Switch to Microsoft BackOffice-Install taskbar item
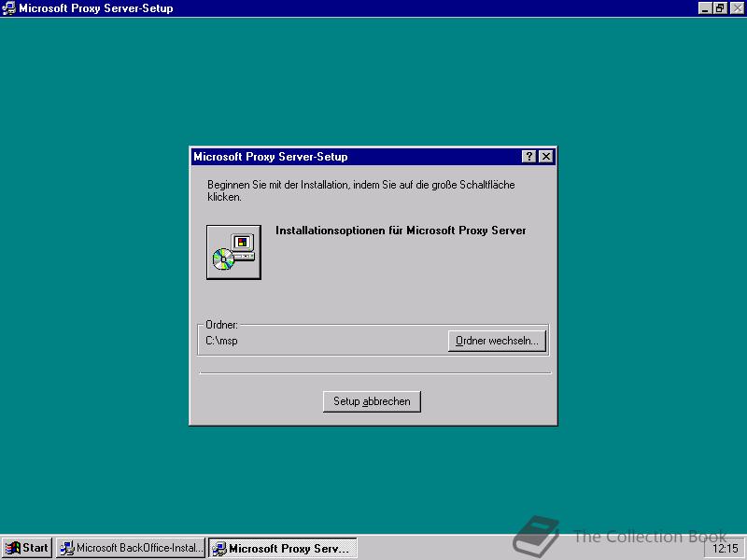 pyautogui.click(x=131, y=548)
